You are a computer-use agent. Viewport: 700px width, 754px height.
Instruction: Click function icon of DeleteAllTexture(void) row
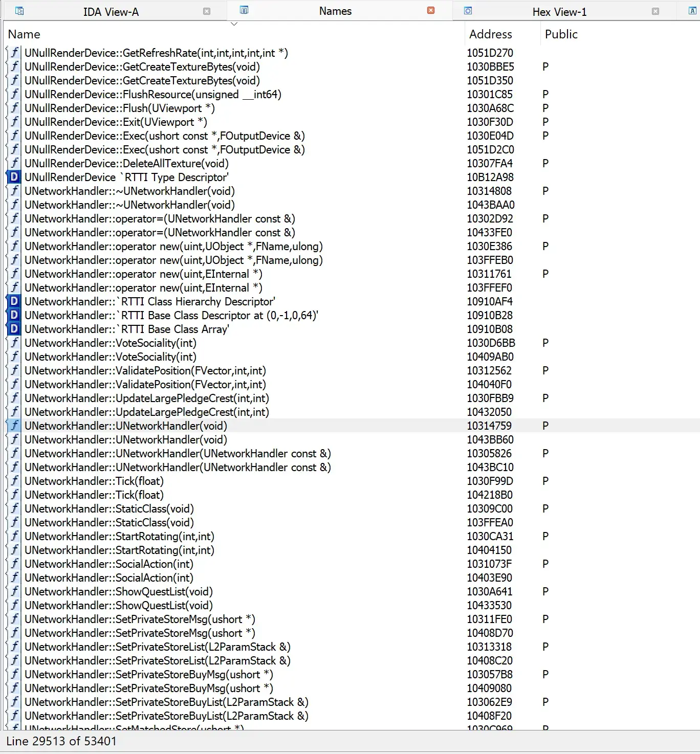pyautogui.click(x=14, y=163)
